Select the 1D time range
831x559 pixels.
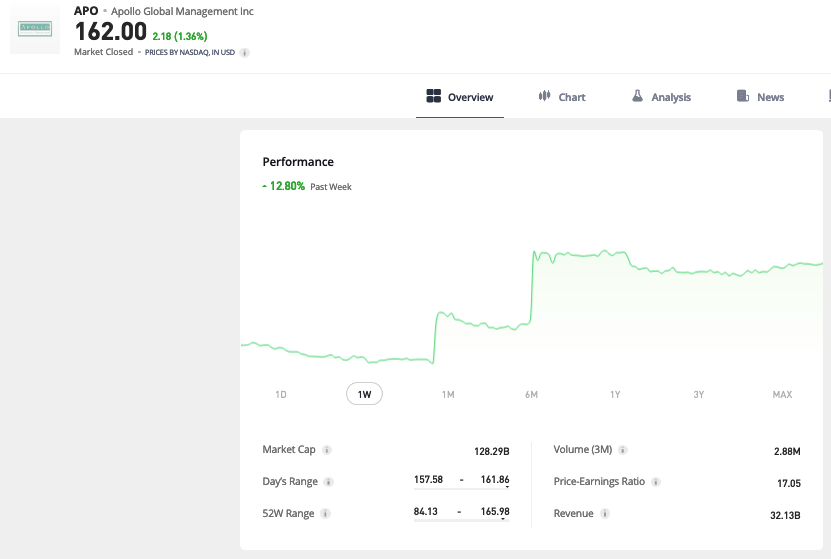[x=281, y=395]
